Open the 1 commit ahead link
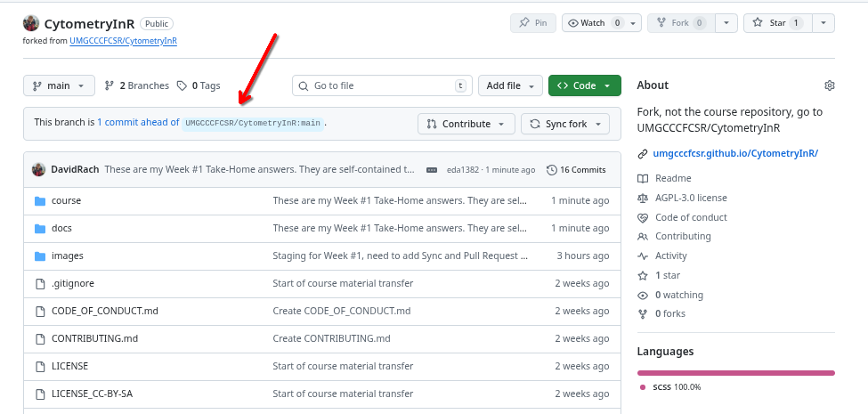This screenshot has height=414, width=868. [x=137, y=123]
